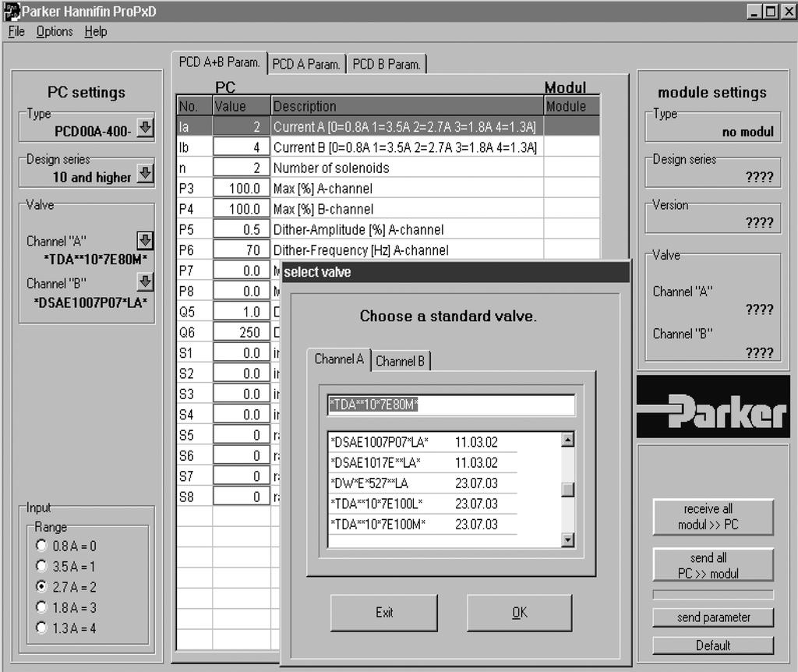
Task: Confirm valve selection with OK
Action: pyautogui.click(x=519, y=613)
